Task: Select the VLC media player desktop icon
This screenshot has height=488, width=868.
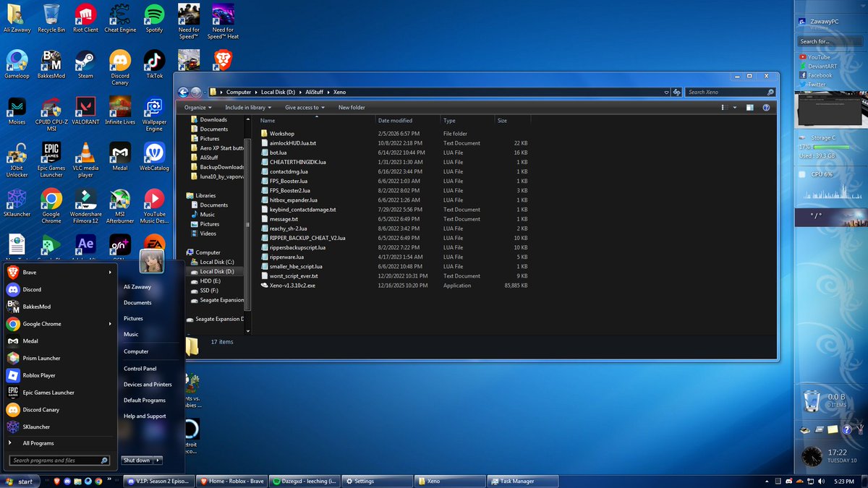Action: pos(85,160)
